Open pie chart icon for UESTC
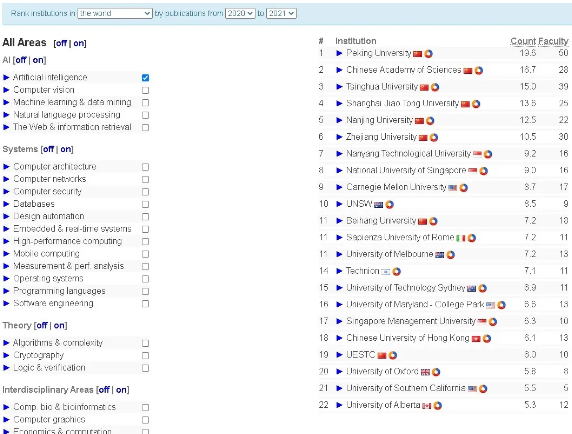This screenshot has width=572, height=434. click(393, 355)
